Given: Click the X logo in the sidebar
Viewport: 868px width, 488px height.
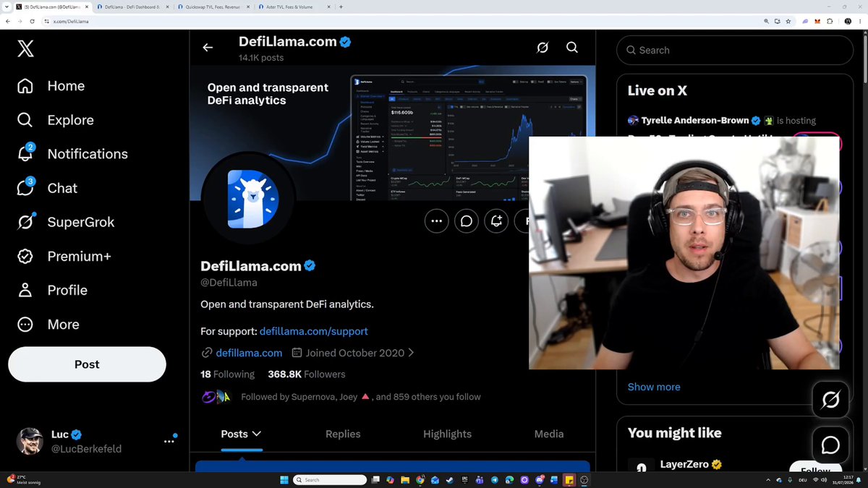Looking at the screenshot, I should pos(25,48).
